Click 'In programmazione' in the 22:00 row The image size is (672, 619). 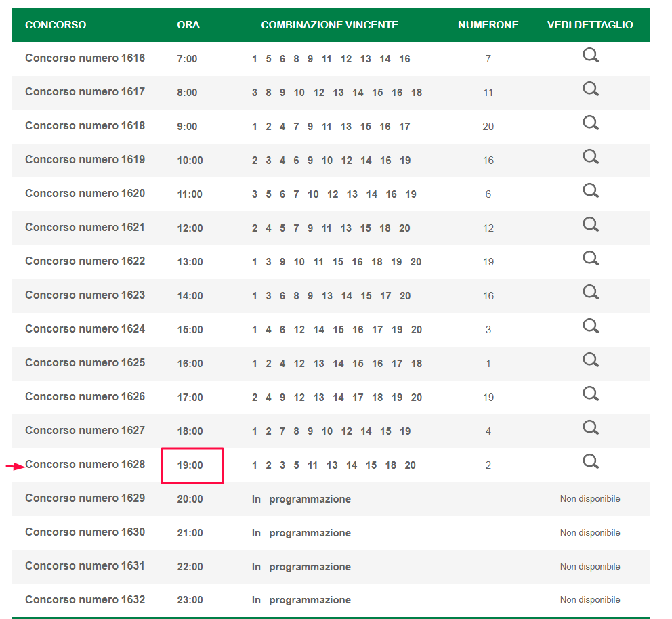pos(301,567)
